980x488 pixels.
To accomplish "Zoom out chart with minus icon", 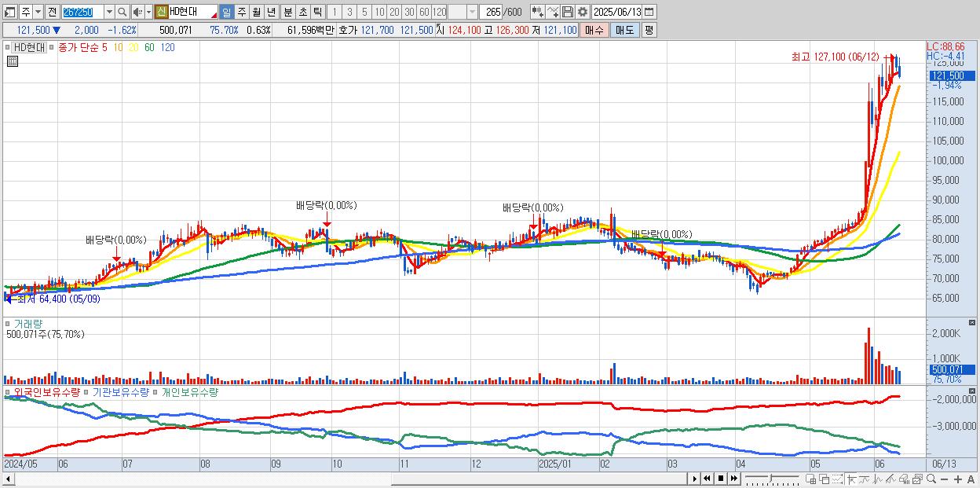I will coord(944,479).
